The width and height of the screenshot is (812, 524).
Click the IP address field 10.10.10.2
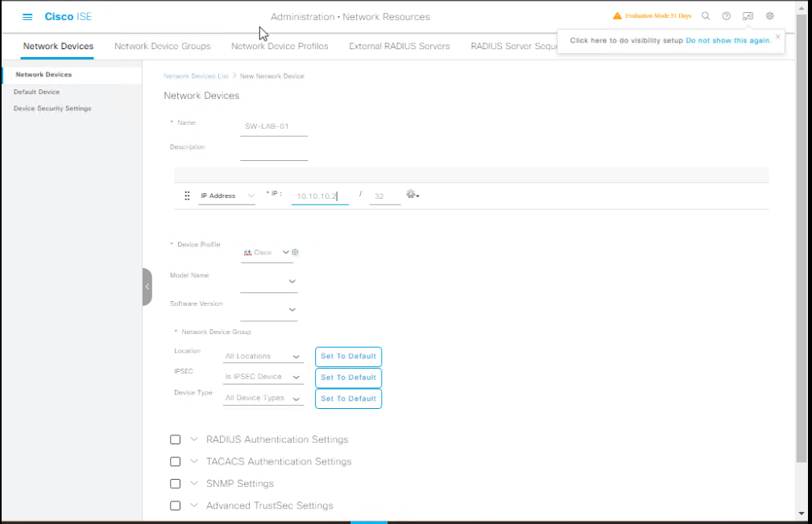coord(320,196)
